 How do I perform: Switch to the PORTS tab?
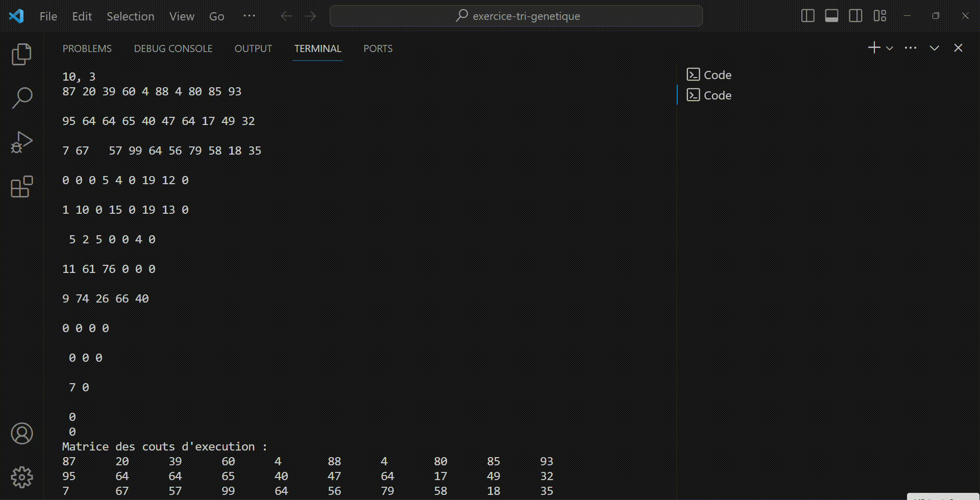pyautogui.click(x=378, y=48)
